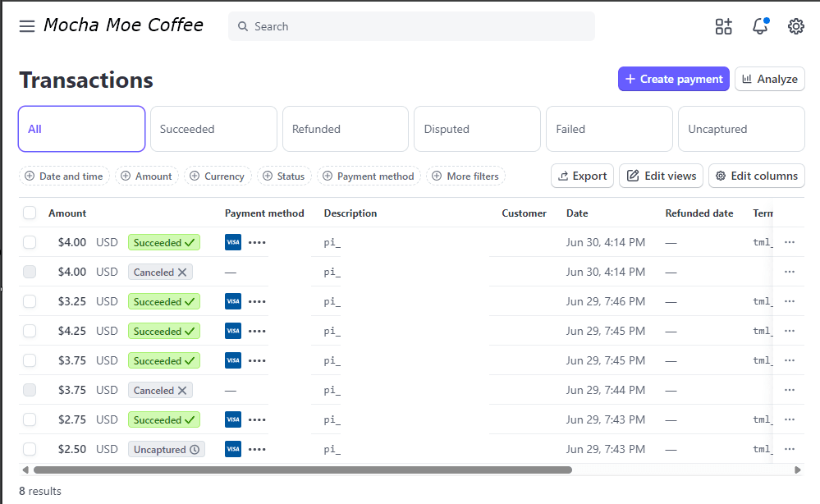The height and width of the screenshot is (504, 820).
Task: Open the Date and time filter
Action: click(64, 176)
